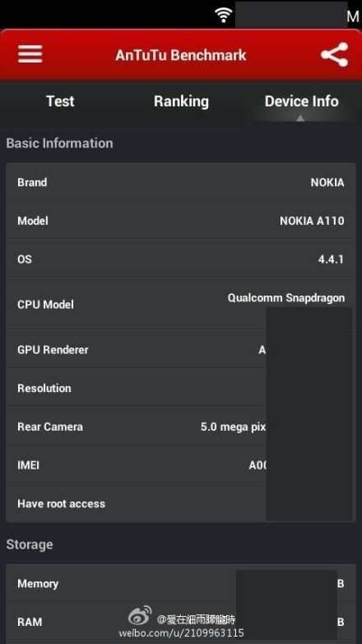Tap the Memory storage row
The height and width of the screenshot is (644, 362).
pos(181,583)
